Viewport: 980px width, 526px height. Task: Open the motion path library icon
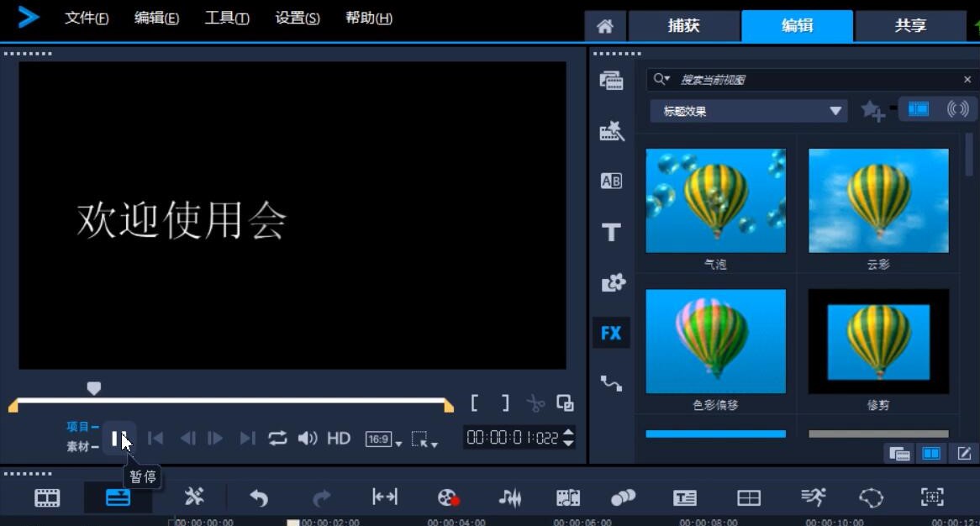611,383
